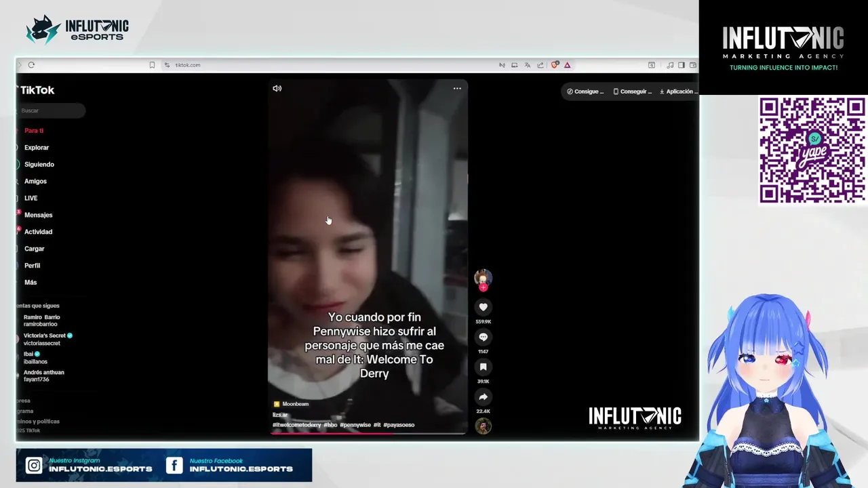Open the Cargar upload page
The height and width of the screenshot is (488, 868).
click(34, 249)
